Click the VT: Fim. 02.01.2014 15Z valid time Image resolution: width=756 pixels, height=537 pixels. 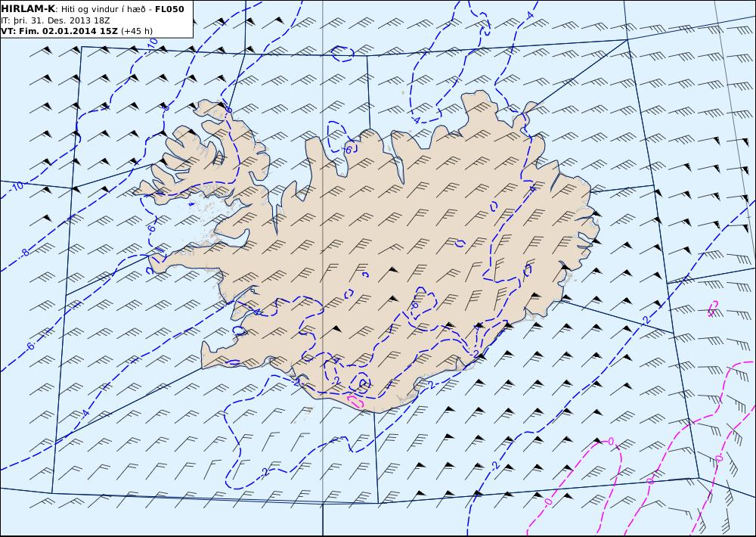click(60, 31)
